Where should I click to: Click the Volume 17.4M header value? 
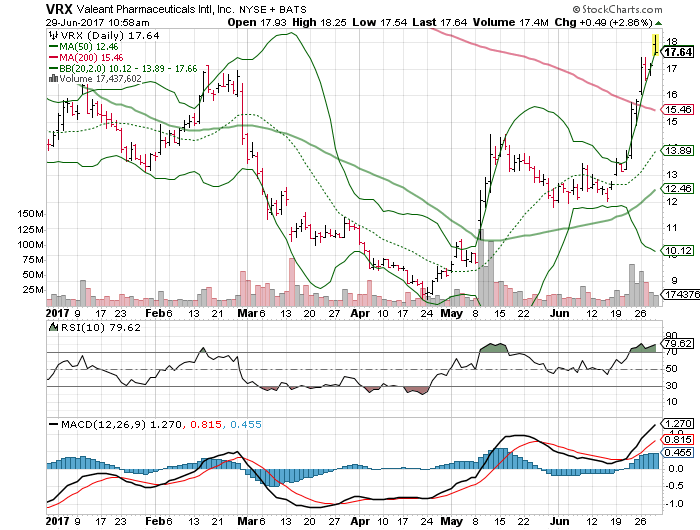[x=510, y=22]
